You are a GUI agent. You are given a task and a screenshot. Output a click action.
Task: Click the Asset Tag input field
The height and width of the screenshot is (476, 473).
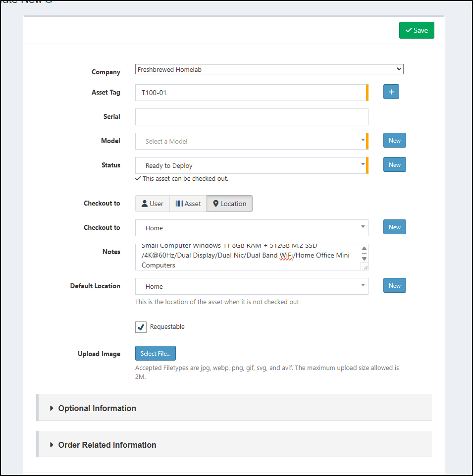click(x=251, y=93)
